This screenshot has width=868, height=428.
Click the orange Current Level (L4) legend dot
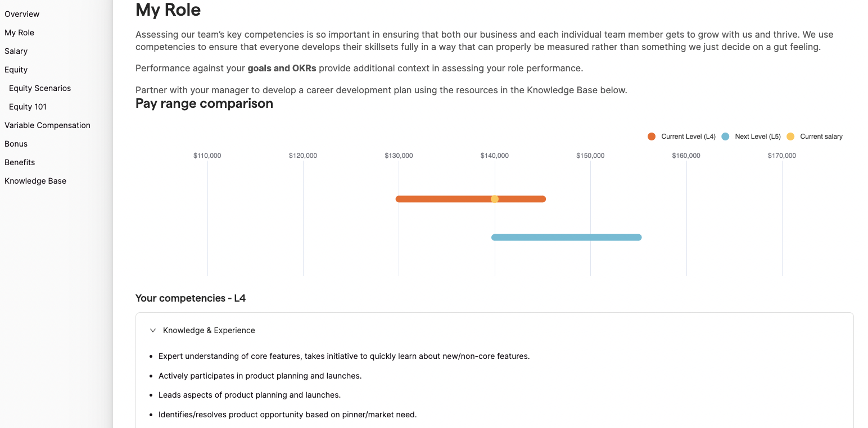tap(652, 136)
